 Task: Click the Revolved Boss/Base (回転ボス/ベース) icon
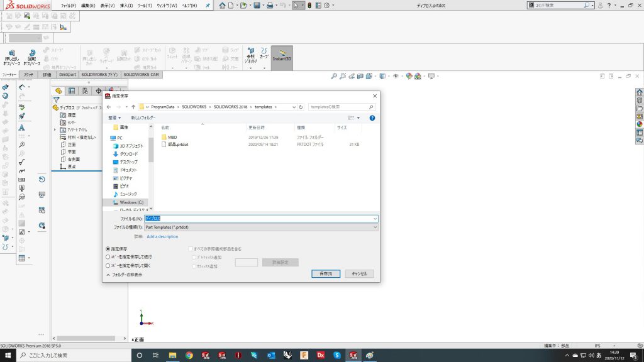pyautogui.click(x=32, y=53)
